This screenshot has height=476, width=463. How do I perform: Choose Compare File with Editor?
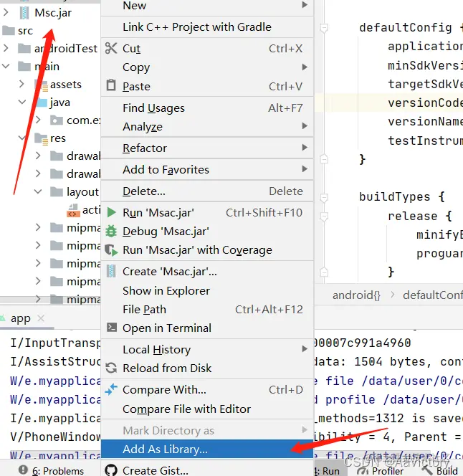(206, 409)
